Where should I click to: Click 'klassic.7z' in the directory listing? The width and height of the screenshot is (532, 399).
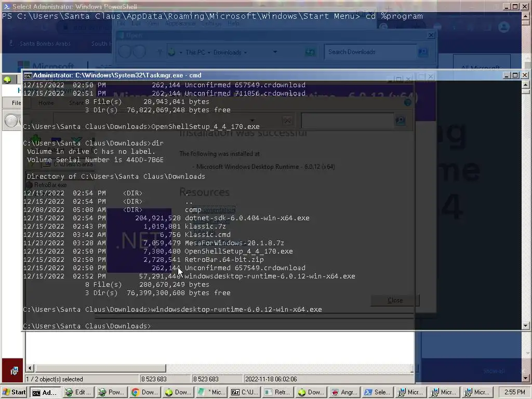point(205,227)
